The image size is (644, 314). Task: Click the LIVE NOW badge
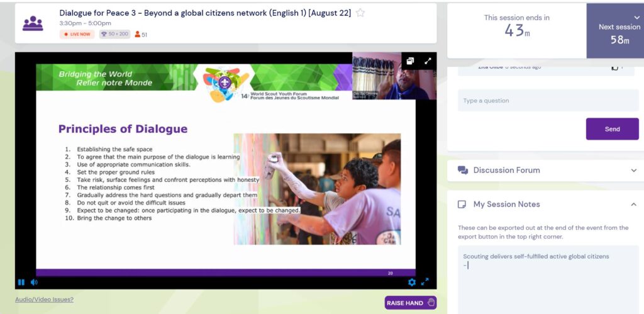click(77, 35)
